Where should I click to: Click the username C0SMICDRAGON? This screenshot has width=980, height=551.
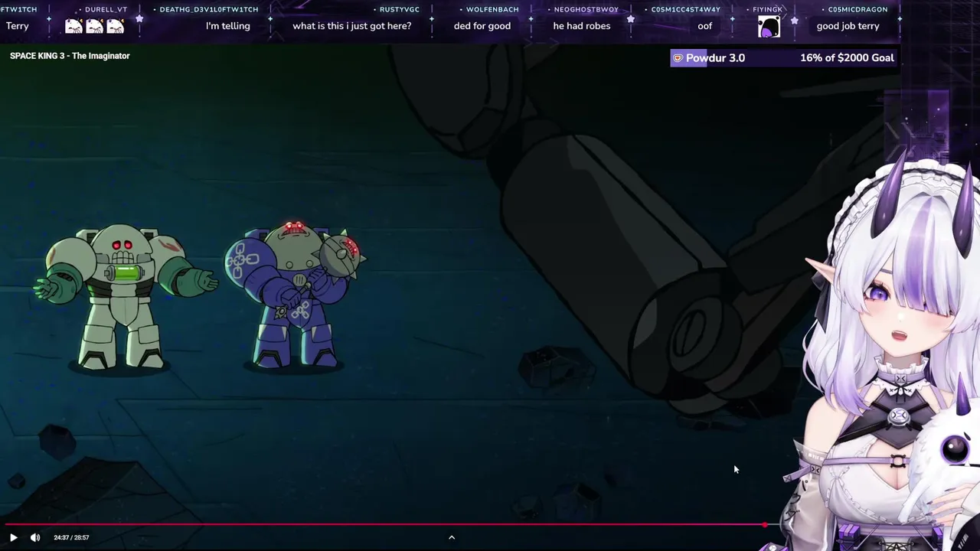click(857, 9)
